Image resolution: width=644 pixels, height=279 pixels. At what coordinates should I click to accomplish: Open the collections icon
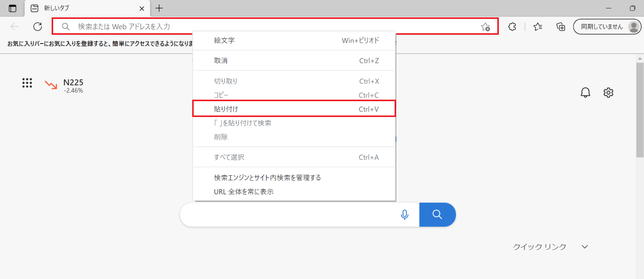pyautogui.click(x=561, y=27)
